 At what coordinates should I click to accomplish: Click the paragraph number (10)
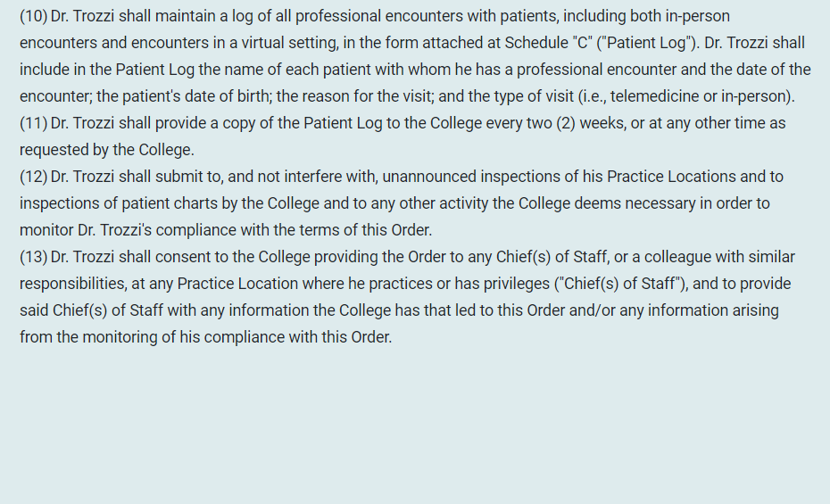coord(34,16)
